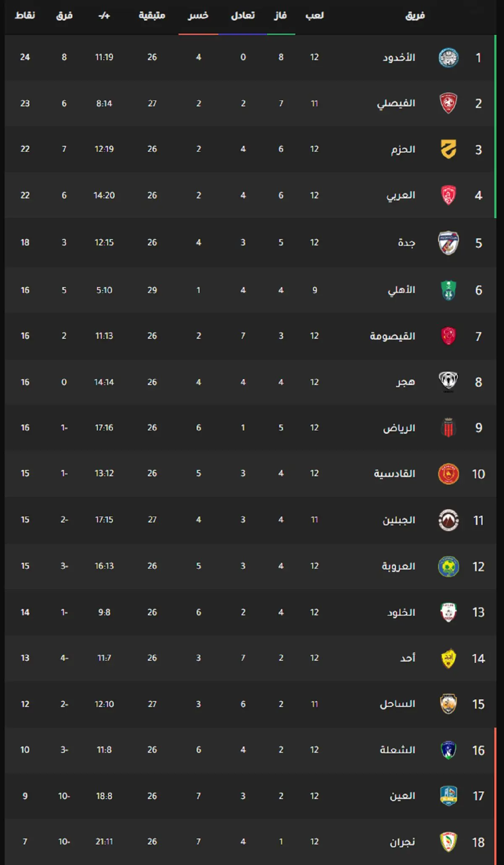
Task: Open the الرياض team name link
Action: point(399,428)
